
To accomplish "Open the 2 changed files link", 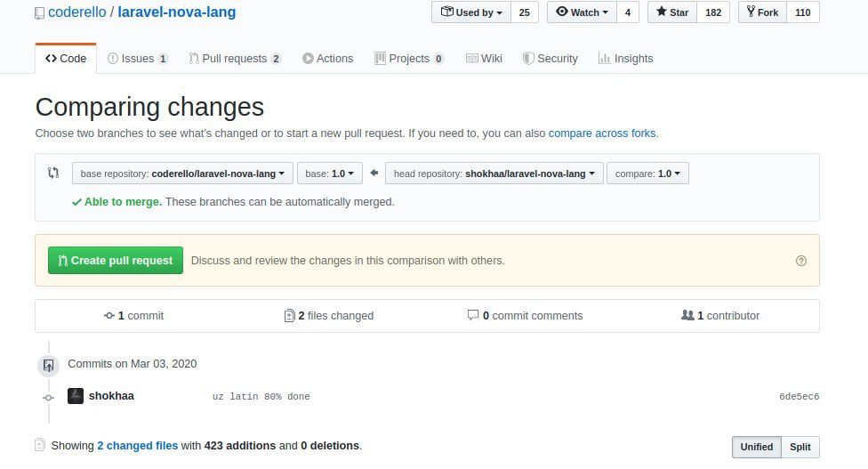I will [138, 446].
